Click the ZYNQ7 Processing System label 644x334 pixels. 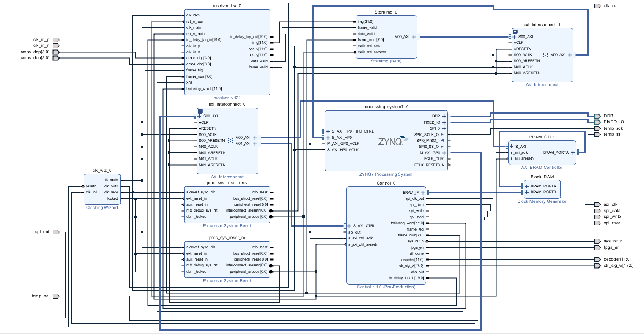click(386, 174)
